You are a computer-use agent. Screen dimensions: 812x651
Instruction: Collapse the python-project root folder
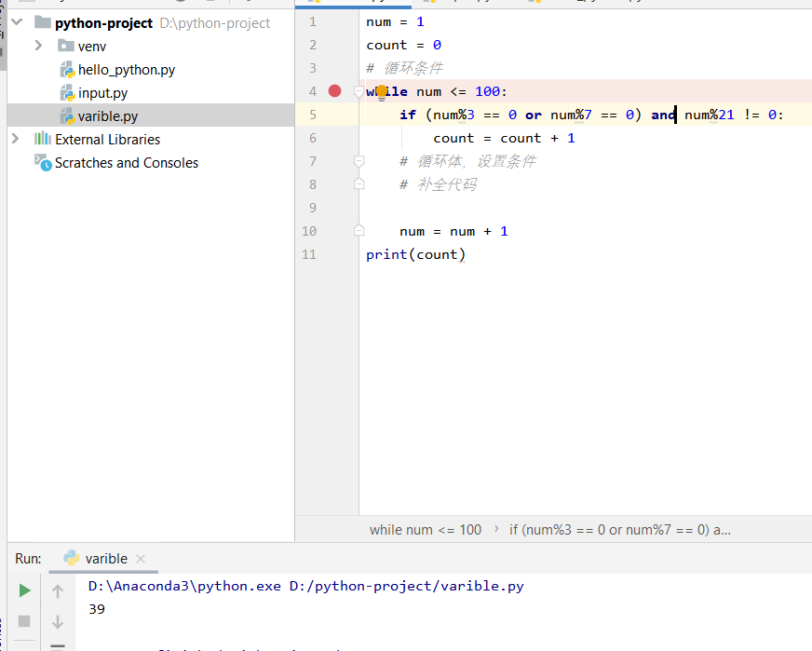pyautogui.click(x=17, y=22)
